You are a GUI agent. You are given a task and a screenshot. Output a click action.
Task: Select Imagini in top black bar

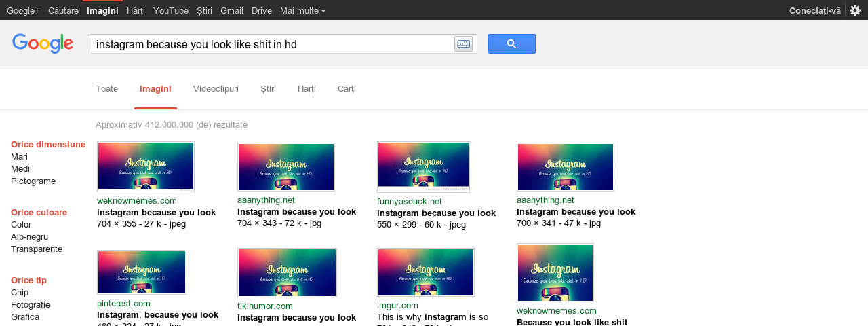102,10
